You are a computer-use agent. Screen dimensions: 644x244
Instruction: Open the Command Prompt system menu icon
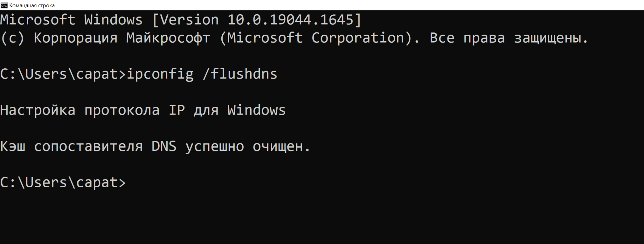pyautogui.click(x=4, y=5)
